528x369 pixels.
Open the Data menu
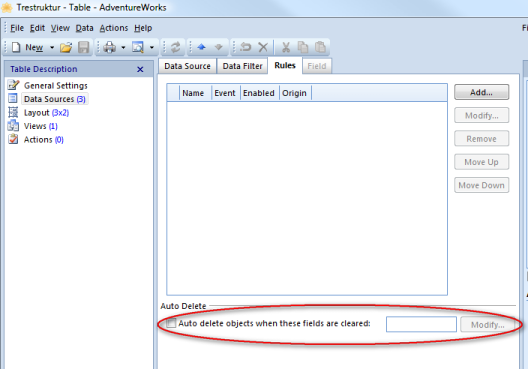(84, 28)
